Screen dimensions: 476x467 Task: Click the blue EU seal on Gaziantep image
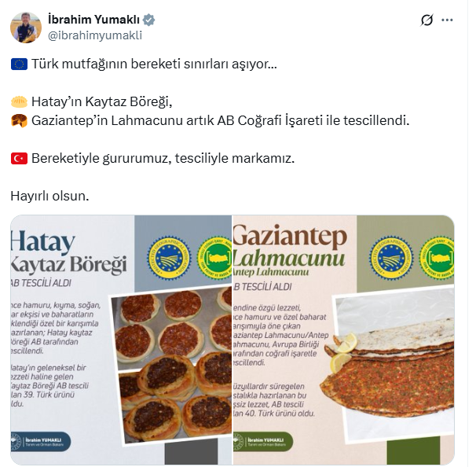(x=391, y=258)
